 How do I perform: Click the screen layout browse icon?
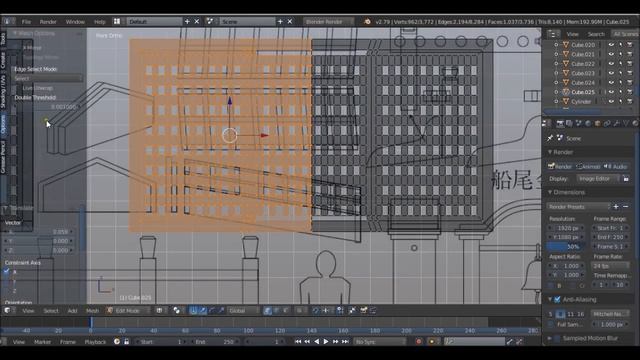coord(117,21)
